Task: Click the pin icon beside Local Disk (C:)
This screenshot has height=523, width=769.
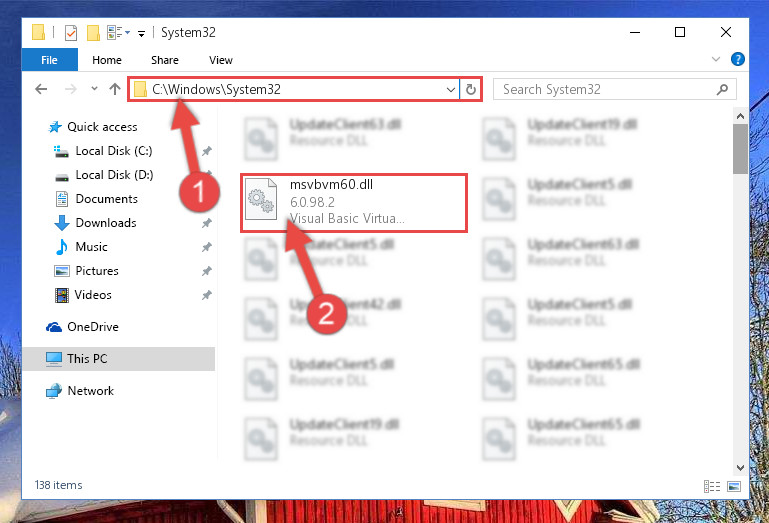Action: point(207,151)
